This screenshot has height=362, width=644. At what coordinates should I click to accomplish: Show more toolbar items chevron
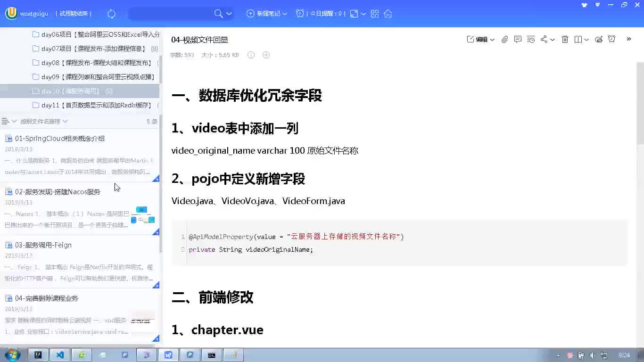629,39
